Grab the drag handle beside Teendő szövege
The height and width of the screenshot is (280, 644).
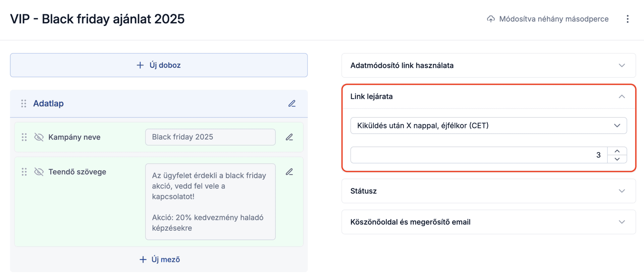tap(24, 172)
